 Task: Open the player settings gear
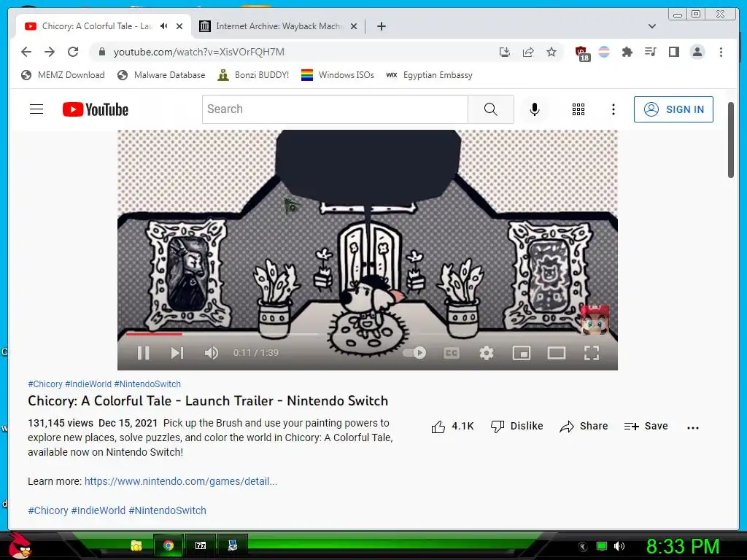[x=487, y=353]
